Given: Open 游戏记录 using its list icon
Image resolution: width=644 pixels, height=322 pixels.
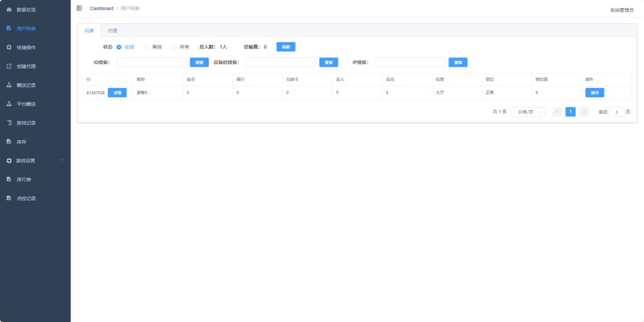Looking at the screenshot, I should click(9, 123).
